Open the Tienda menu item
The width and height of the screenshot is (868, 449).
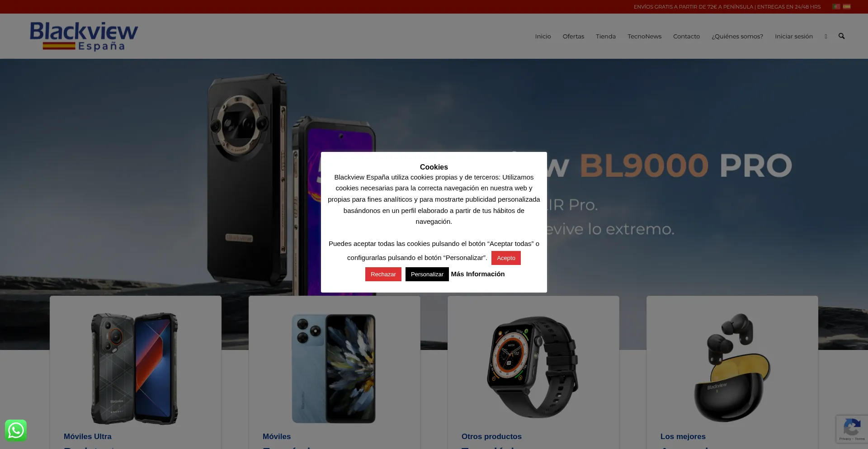pyautogui.click(x=606, y=36)
